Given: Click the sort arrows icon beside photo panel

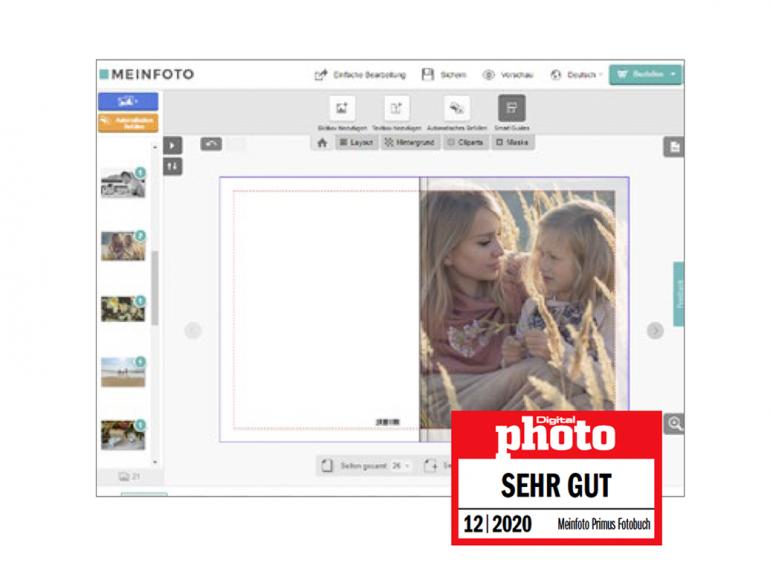Looking at the screenshot, I should click(x=173, y=166).
